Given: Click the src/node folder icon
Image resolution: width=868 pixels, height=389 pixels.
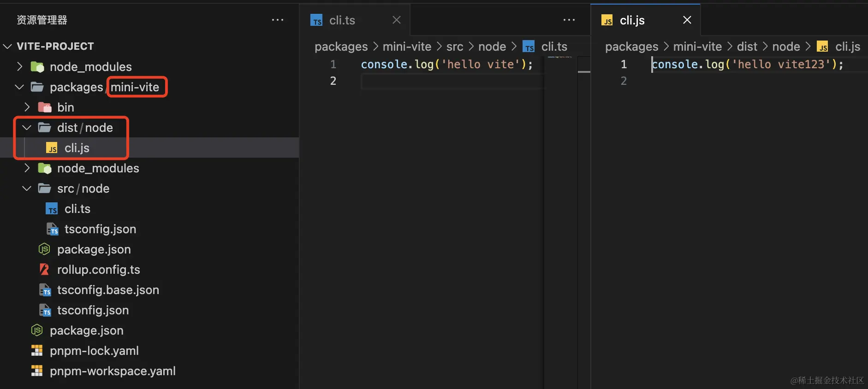Looking at the screenshot, I should 44,189.
